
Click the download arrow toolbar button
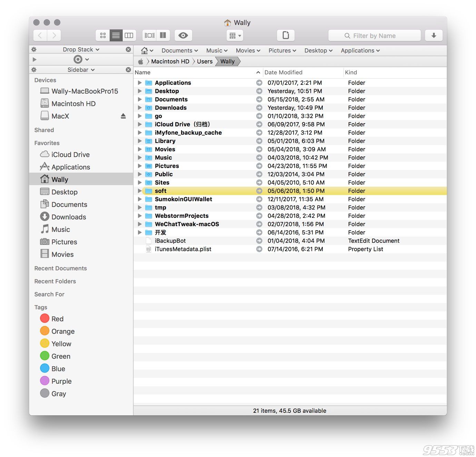[434, 35]
